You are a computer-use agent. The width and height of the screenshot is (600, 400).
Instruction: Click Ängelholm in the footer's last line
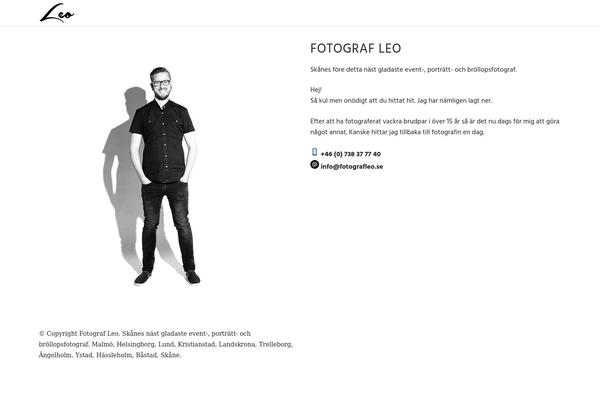point(55,355)
